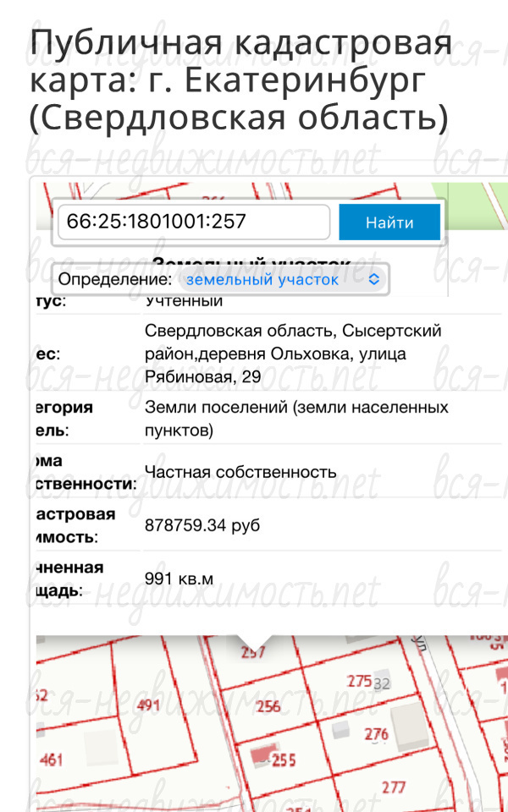The width and height of the screenshot is (508, 812).
Task: Select parcel 256 on the map
Action: pyautogui.click(x=268, y=707)
